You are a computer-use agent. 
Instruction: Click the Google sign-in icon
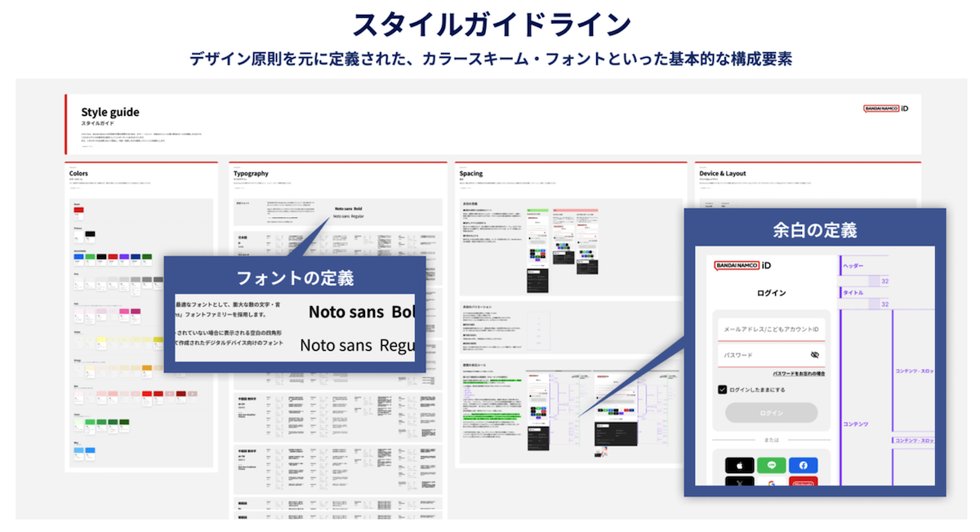[771, 483]
